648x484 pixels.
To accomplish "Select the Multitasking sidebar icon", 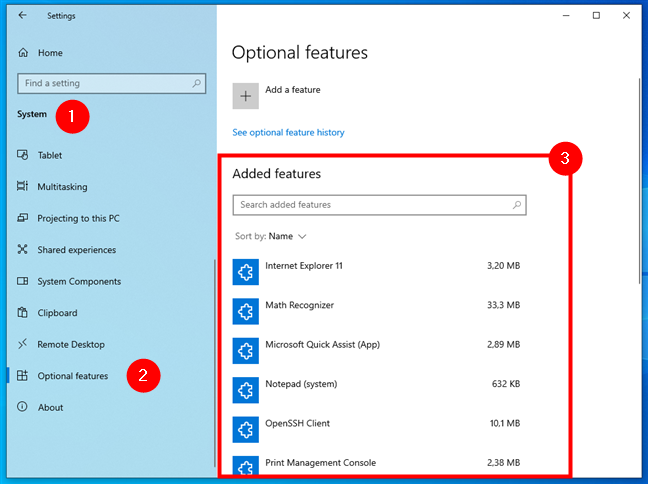I will (x=22, y=186).
